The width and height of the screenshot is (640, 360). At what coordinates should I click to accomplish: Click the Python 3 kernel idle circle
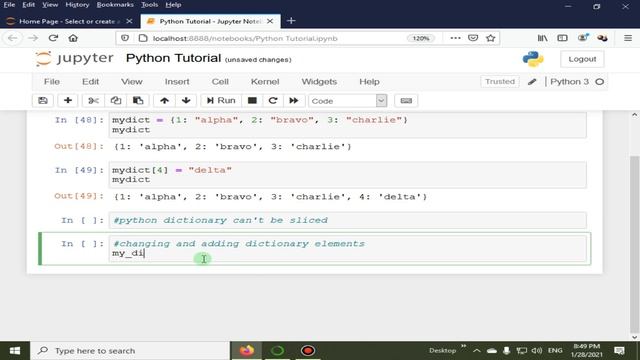[600, 82]
